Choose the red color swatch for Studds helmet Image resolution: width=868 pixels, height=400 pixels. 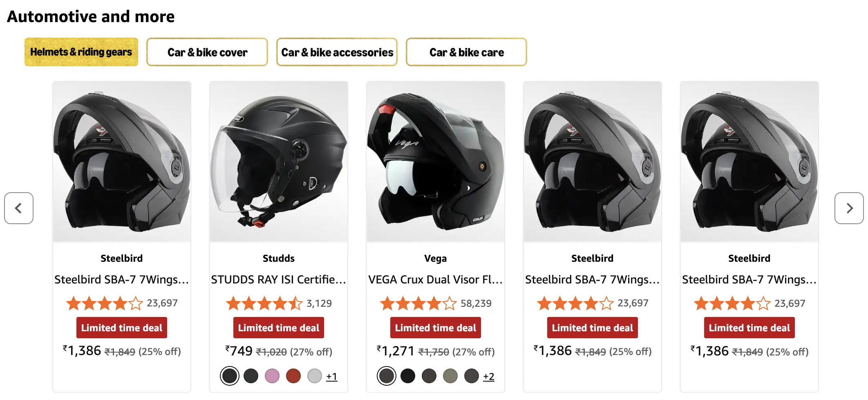293,376
